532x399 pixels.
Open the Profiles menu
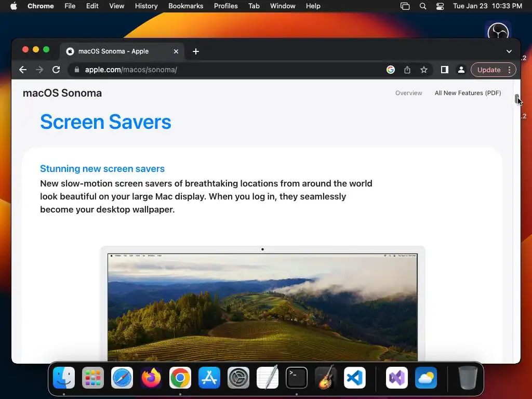click(225, 6)
